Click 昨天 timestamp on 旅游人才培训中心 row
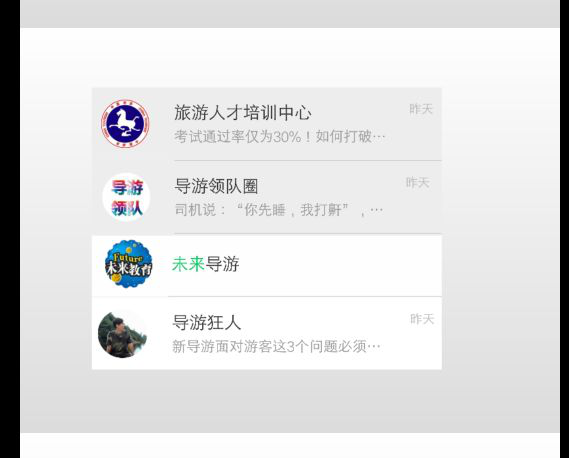Viewport: 569px width, 458px height. (421, 109)
